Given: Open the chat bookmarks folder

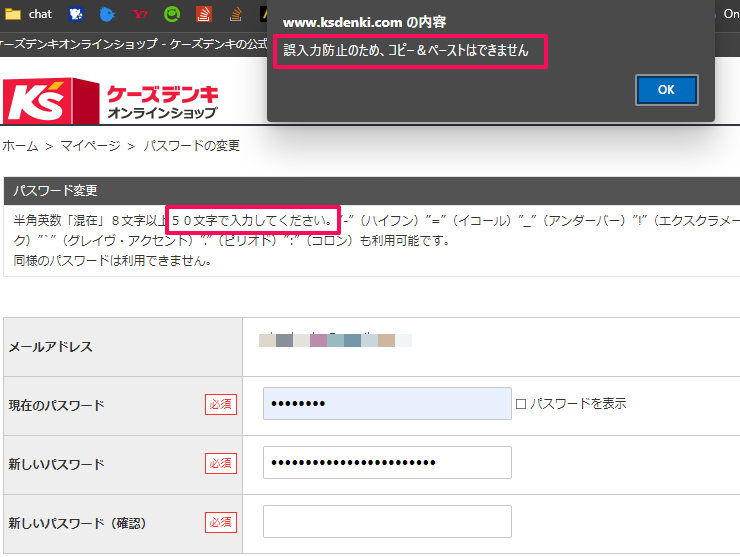Looking at the screenshot, I should (28, 14).
